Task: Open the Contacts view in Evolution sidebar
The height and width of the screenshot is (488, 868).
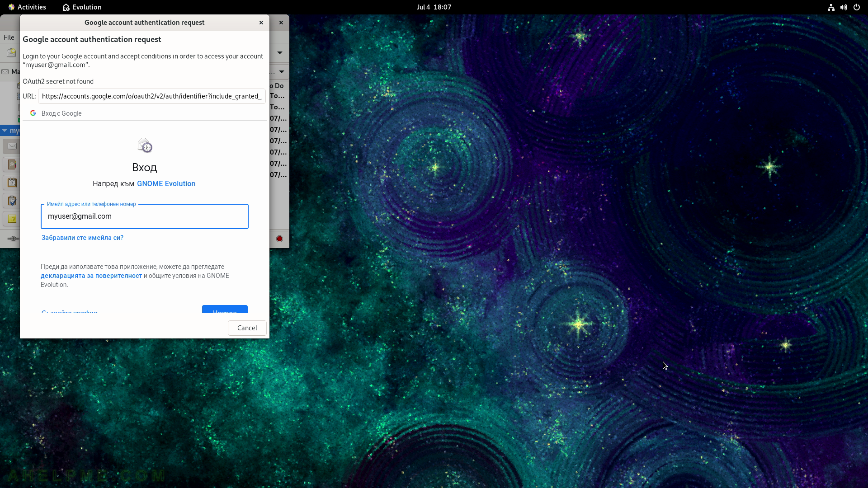Action: [x=12, y=164]
